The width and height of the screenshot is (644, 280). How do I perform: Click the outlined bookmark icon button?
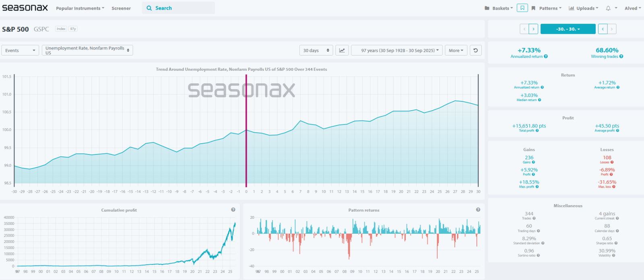click(x=522, y=8)
